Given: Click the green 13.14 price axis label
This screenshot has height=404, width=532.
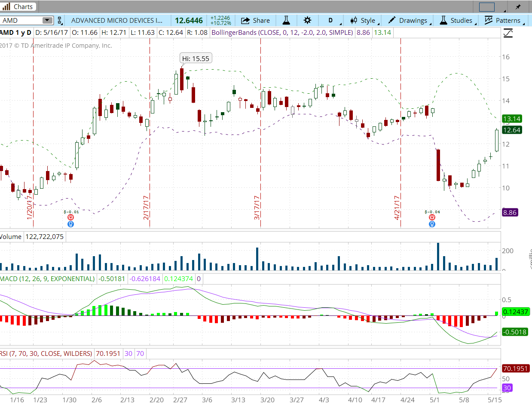Looking at the screenshot, I should click(x=512, y=119).
